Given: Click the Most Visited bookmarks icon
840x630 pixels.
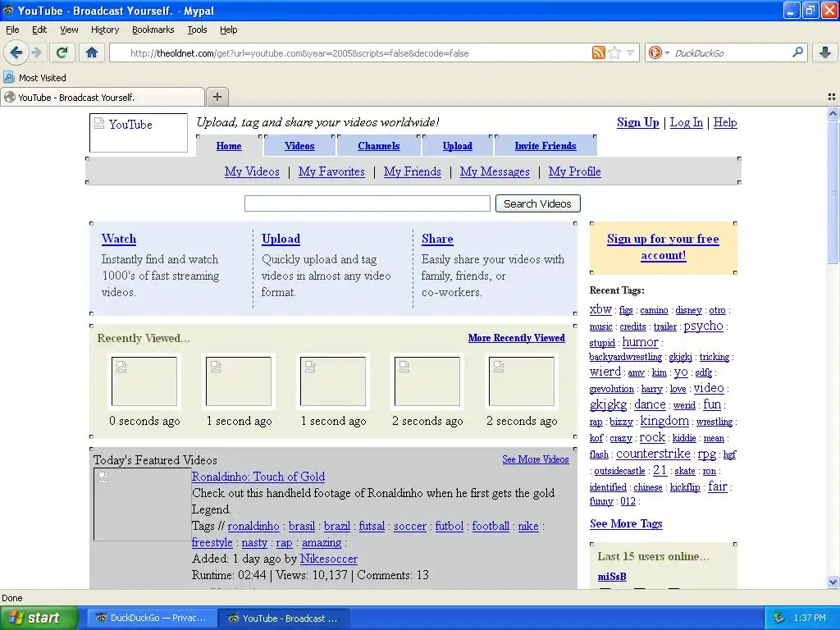Looking at the screenshot, I should click(8, 77).
